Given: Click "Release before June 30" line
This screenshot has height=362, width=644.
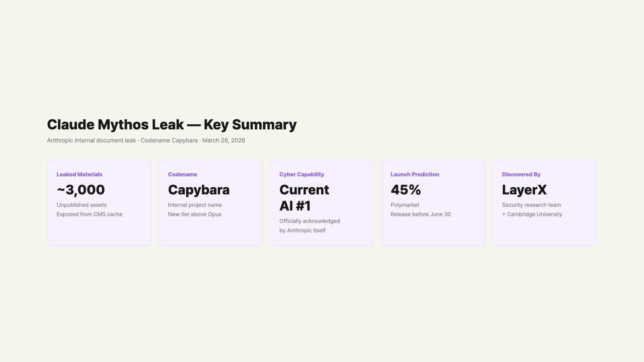Looking at the screenshot, I should (x=421, y=214).
